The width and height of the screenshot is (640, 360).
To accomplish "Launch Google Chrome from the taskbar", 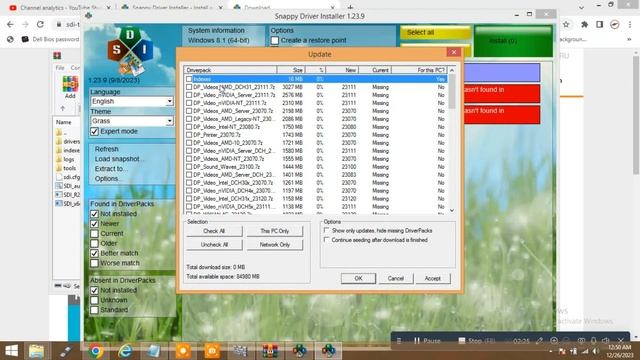I will coord(96,351).
